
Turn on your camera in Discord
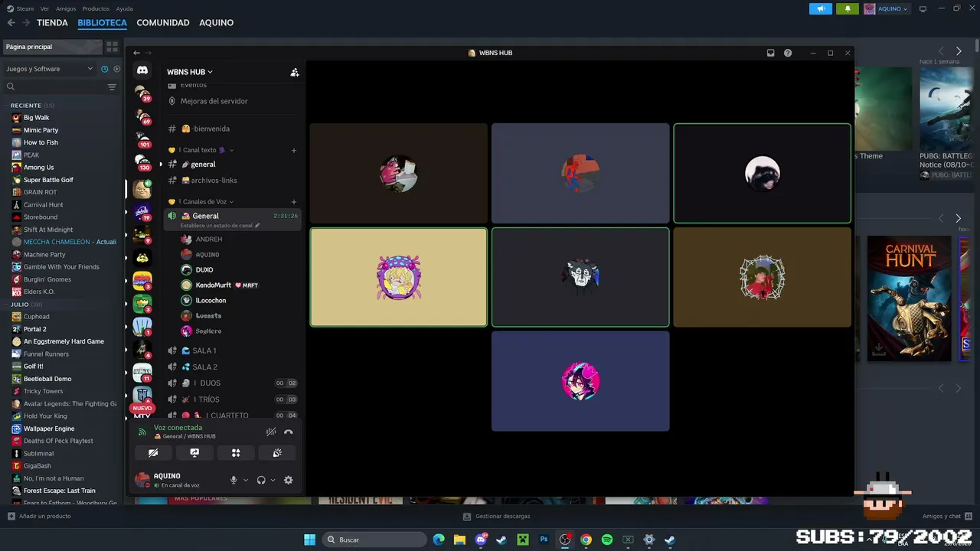(x=153, y=453)
